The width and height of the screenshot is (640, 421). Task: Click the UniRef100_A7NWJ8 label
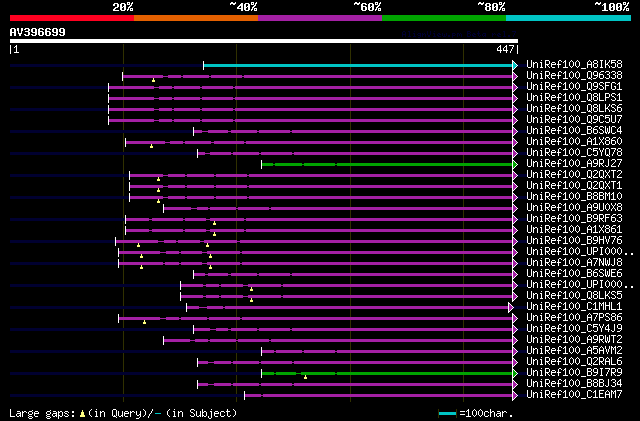(574, 263)
